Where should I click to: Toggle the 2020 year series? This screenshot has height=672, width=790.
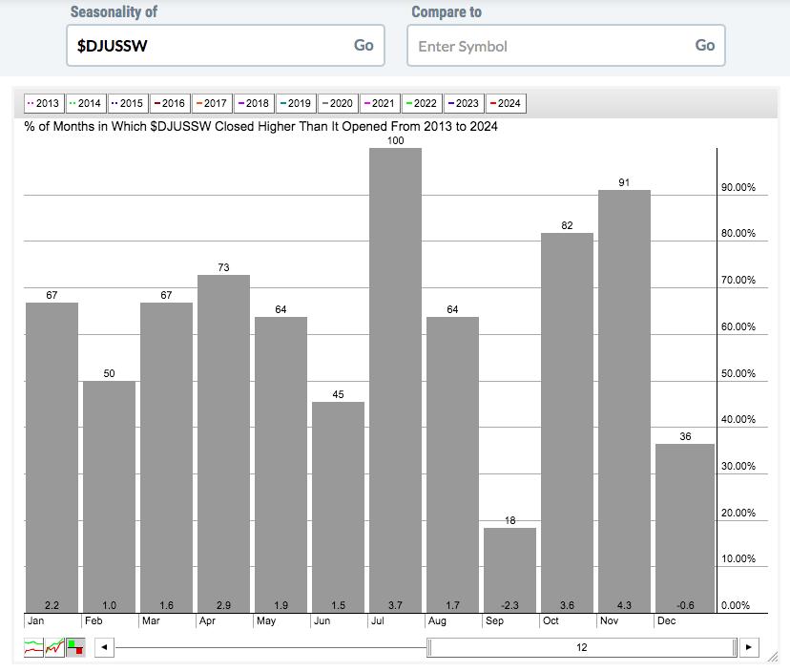coord(338,103)
